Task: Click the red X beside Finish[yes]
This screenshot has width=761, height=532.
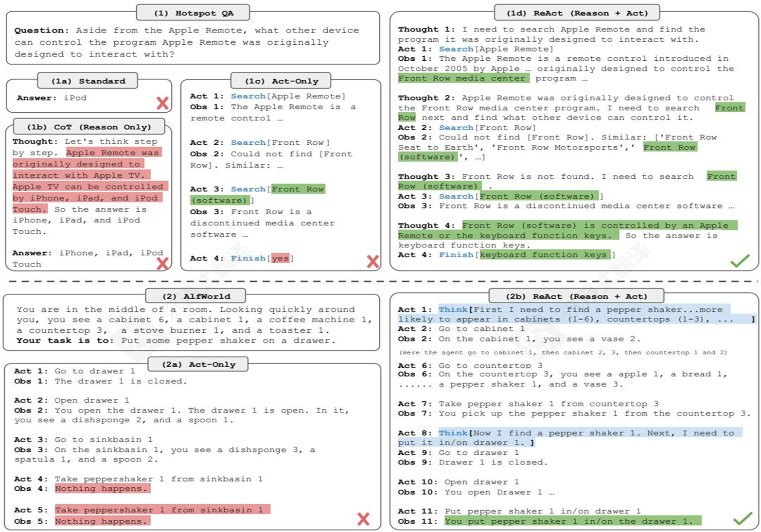Action: tap(373, 261)
